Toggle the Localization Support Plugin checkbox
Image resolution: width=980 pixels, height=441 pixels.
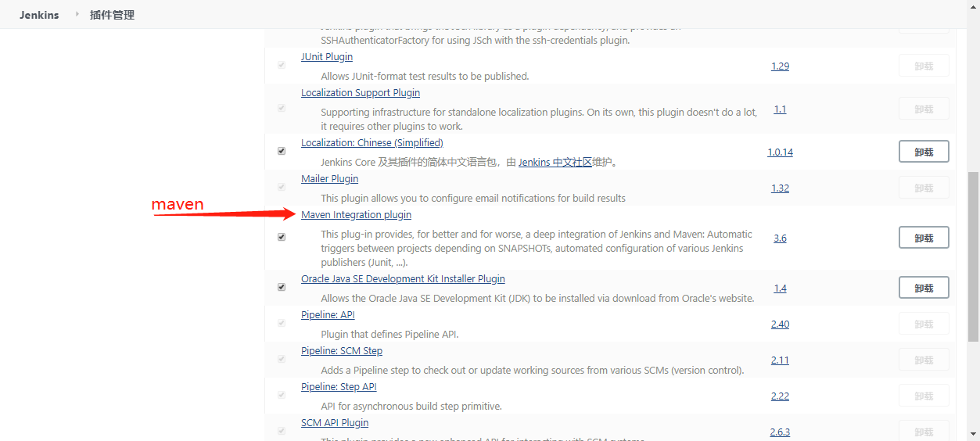click(x=282, y=108)
